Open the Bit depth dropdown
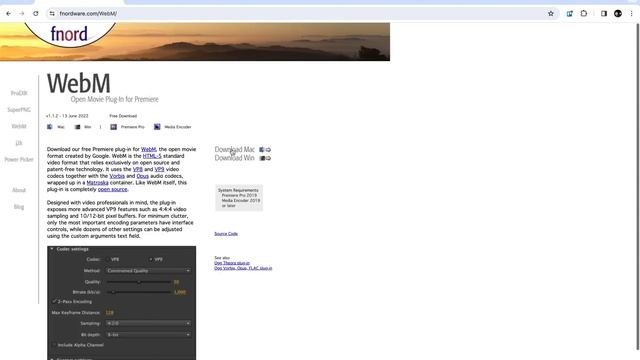Viewport: 640px width, 360px height. click(149, 335)
